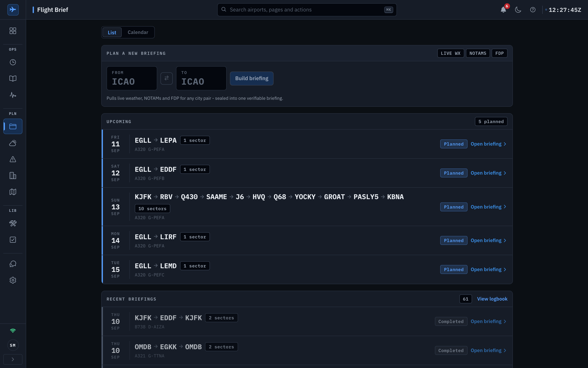Switch to the Calendar view tab
Viewport: 588px width, 368px height.
(x=138, y=32)
